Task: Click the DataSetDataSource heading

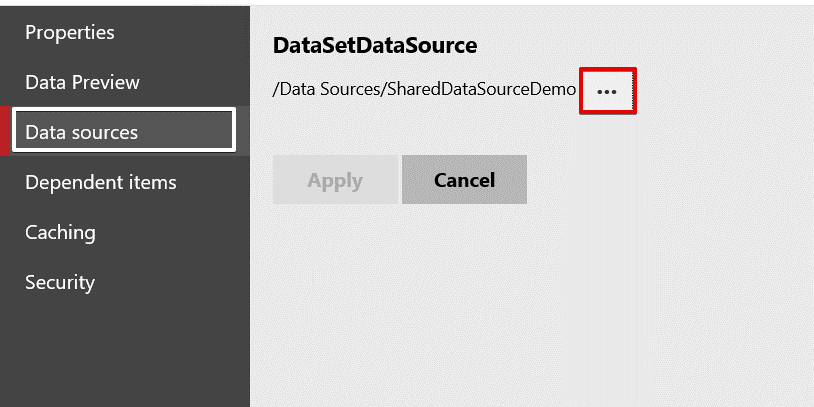Action: pyautogui.click(x=374, y=45)
